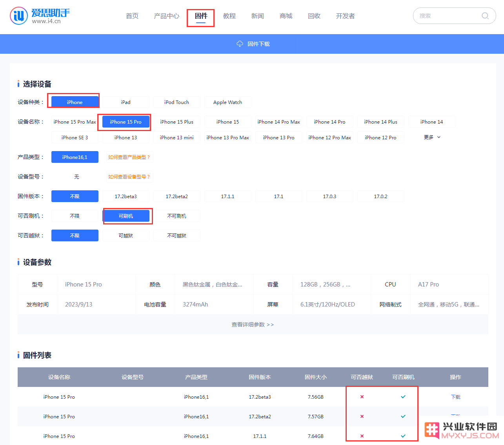Choose iPhone 13 mini device

tap(177, 137)
